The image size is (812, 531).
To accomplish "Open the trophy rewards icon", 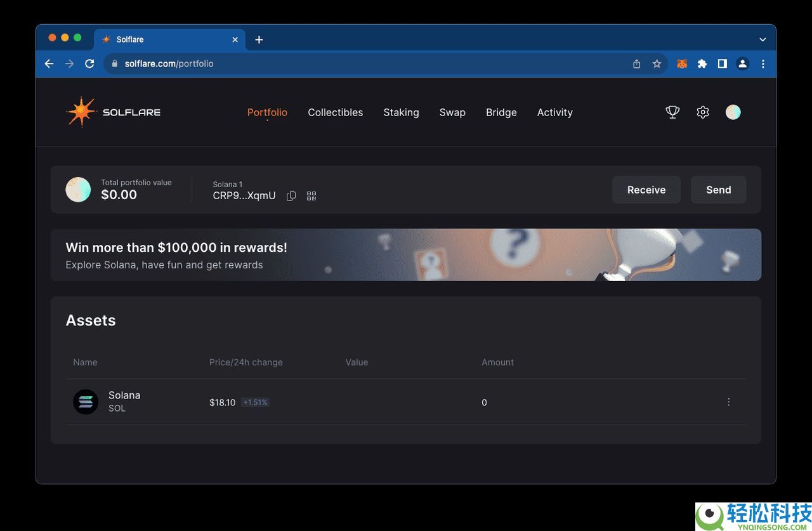I will [672, 112].
